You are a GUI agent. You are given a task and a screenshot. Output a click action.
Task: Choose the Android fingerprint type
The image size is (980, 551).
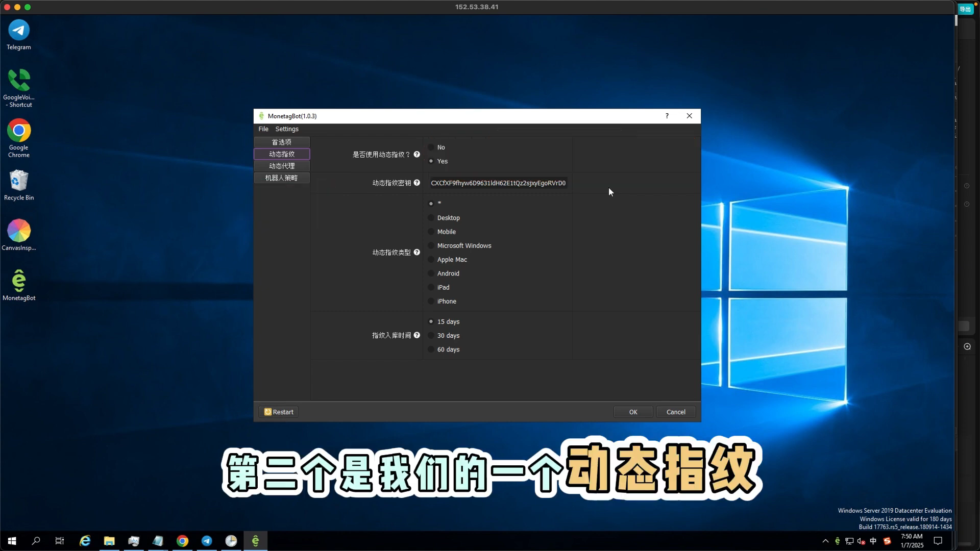(x=444, y=273)
